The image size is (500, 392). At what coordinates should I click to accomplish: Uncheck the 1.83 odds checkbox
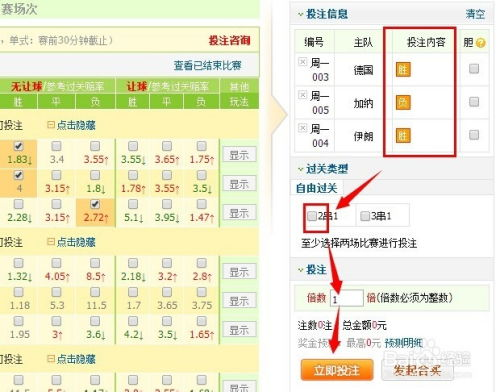tap(19, 146)
